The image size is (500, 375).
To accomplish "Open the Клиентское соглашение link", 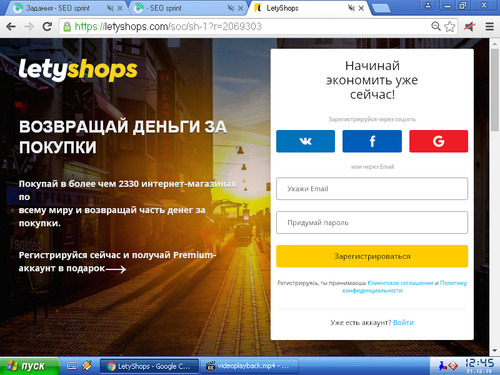I will tap(400, 283).
